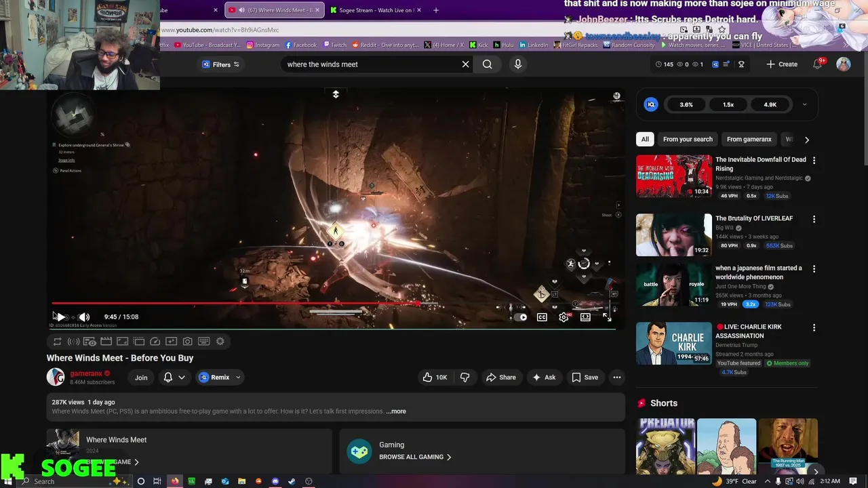Click the search magnifier button

487,64
